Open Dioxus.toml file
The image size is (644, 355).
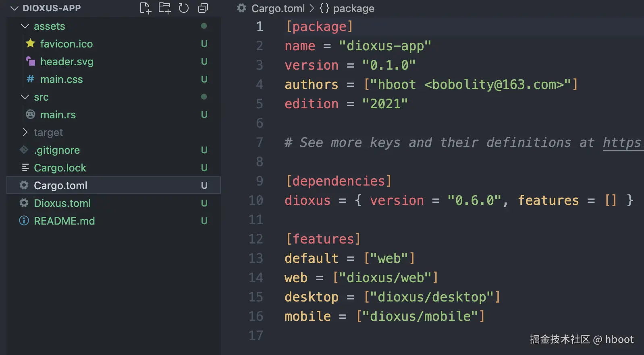point(62,203)
